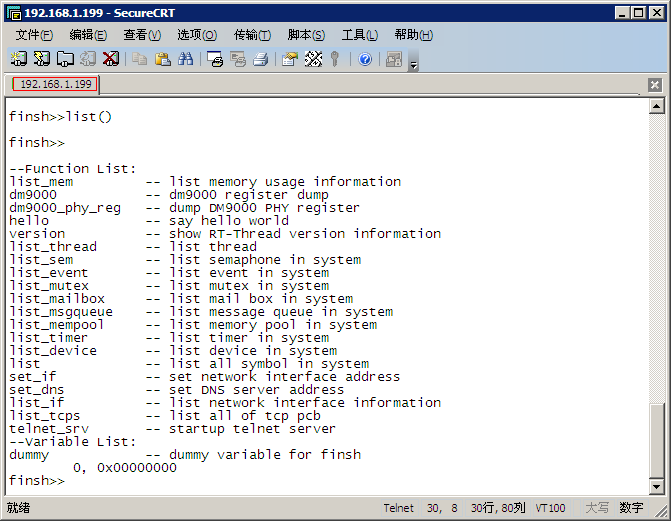671x521 pixels.
Task: Click the VT100 status bar entry
Action: click(x=550, y=508)
